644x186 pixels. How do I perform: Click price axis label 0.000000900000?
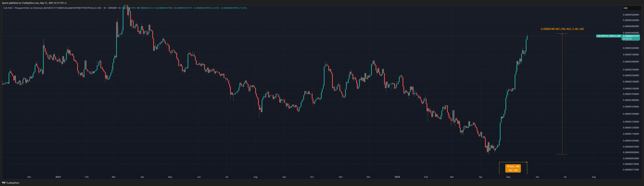(631, 152)
